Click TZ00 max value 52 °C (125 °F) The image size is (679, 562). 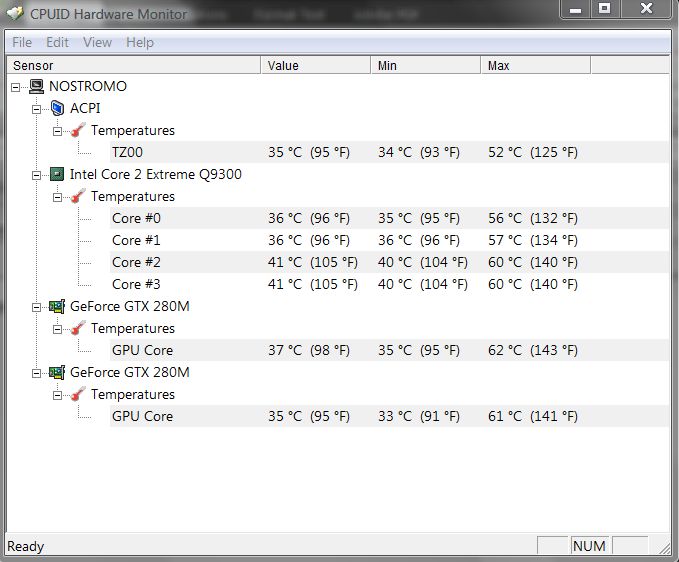coord(533,152)
